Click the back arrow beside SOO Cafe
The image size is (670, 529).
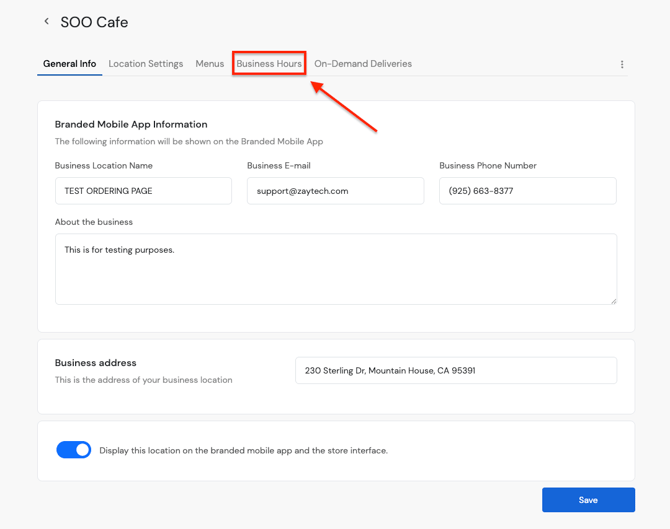click(x=46, y=21)
